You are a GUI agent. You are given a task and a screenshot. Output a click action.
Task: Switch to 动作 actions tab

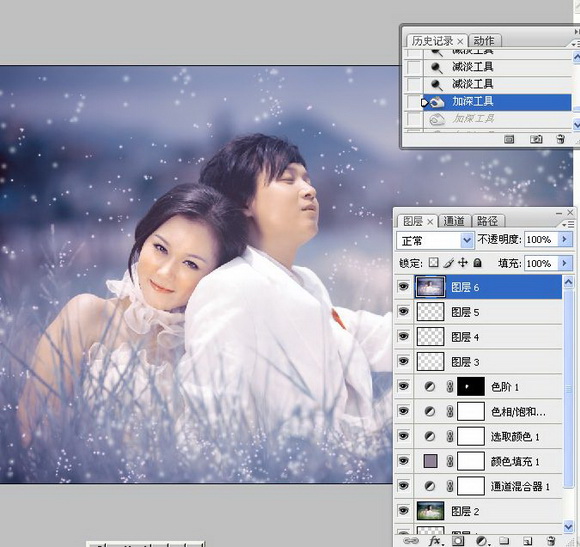click(484, 41)
